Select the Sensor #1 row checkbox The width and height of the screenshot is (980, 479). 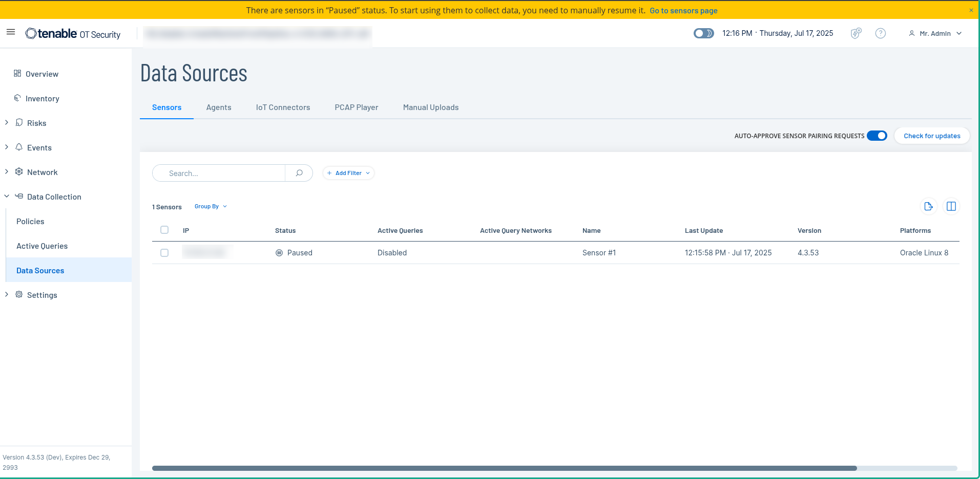pyautogui.click(x=164, y=253)
